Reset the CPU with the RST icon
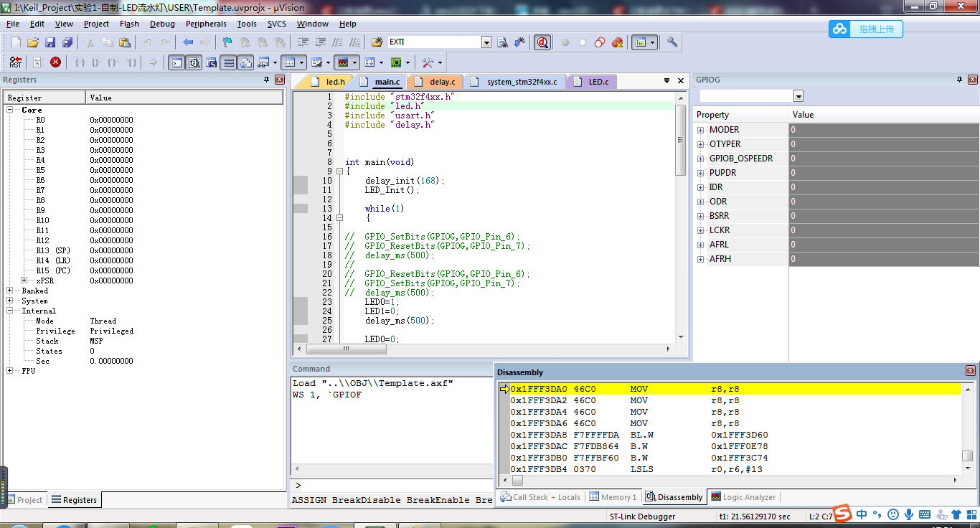This screenshot has height=528, width=980. [16, 62]
